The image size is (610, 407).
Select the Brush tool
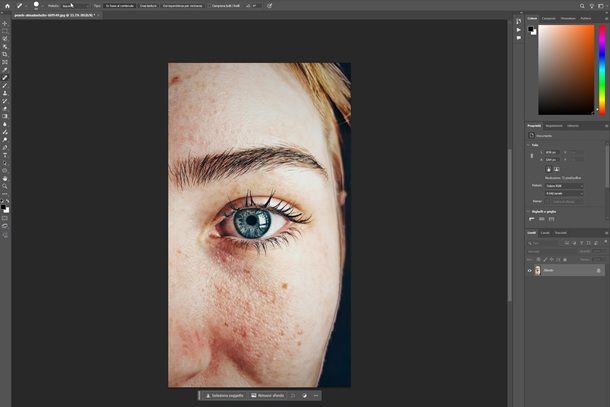tap(5, 86)
